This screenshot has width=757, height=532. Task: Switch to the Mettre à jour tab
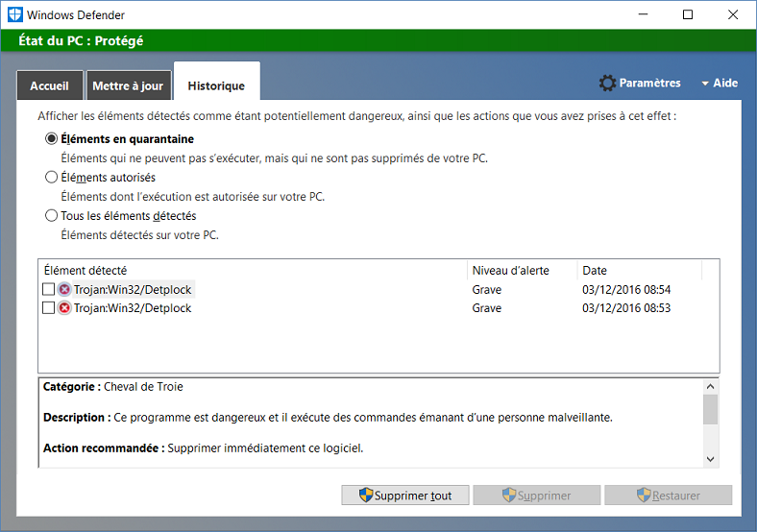pyautogui.click(x=129, y=85)
